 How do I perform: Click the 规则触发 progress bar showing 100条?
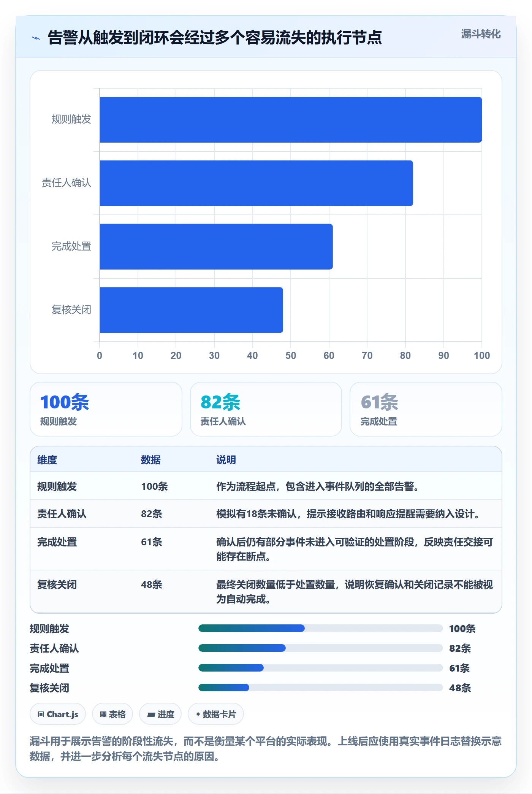click(320, 628)
